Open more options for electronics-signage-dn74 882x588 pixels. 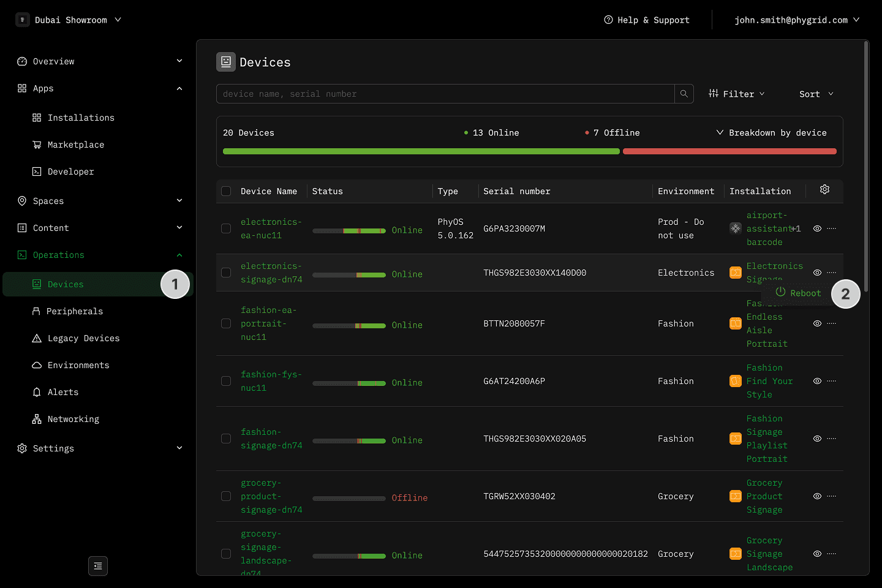click(x=831, y=273)
